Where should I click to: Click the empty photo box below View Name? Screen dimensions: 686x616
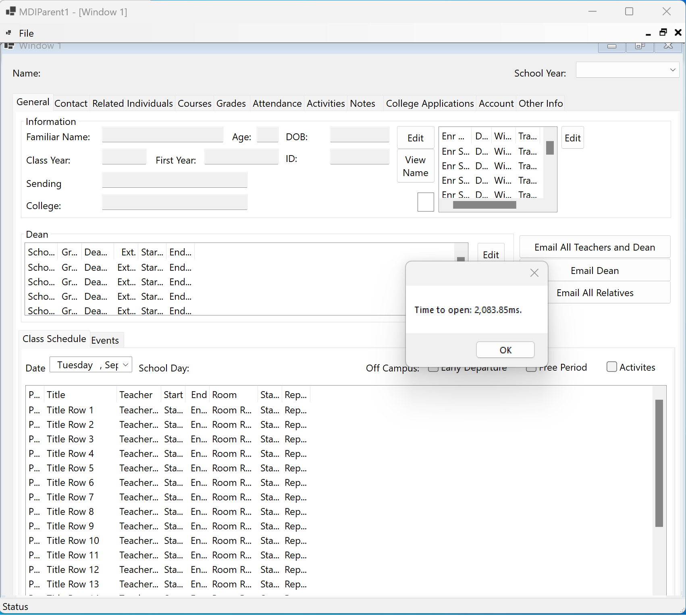point(426,202)
